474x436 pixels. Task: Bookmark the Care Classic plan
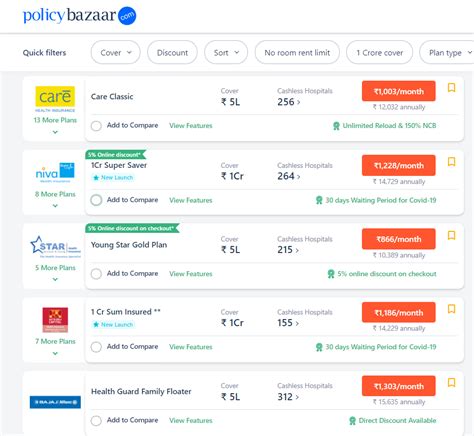click(x=451, y=88)
